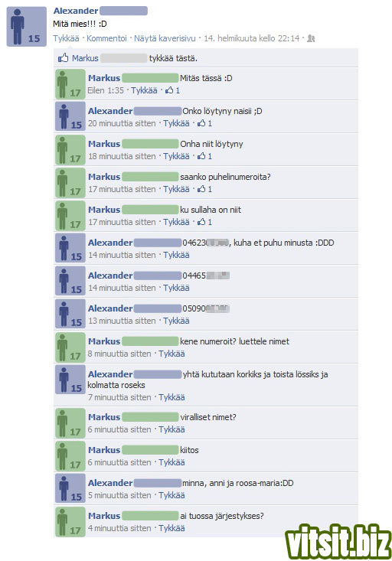392x561 pixels.
Task: Click the like count icon on 'Onha niit löytyny' comment
Action: pyautogui.click(x=204, y=156)
